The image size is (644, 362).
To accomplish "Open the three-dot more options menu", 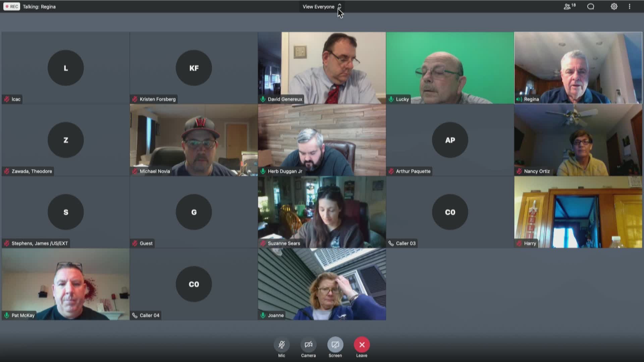I will tap(630, 6).
